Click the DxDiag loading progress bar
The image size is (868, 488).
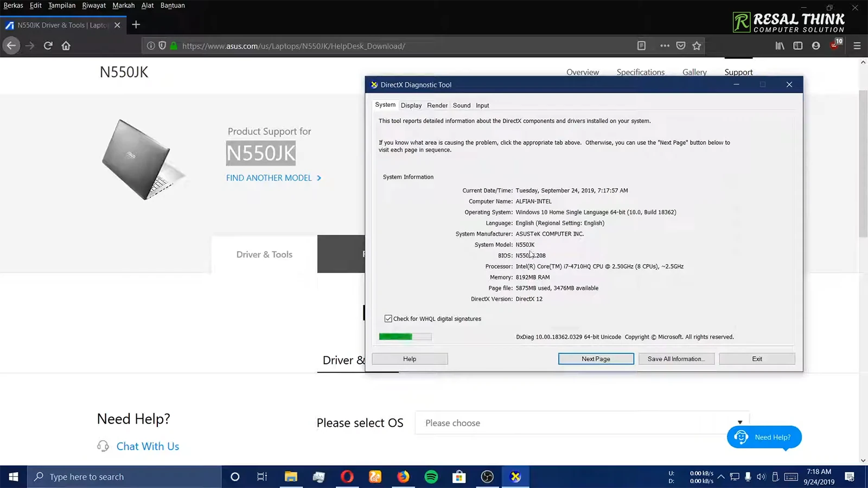coord(405,337)
